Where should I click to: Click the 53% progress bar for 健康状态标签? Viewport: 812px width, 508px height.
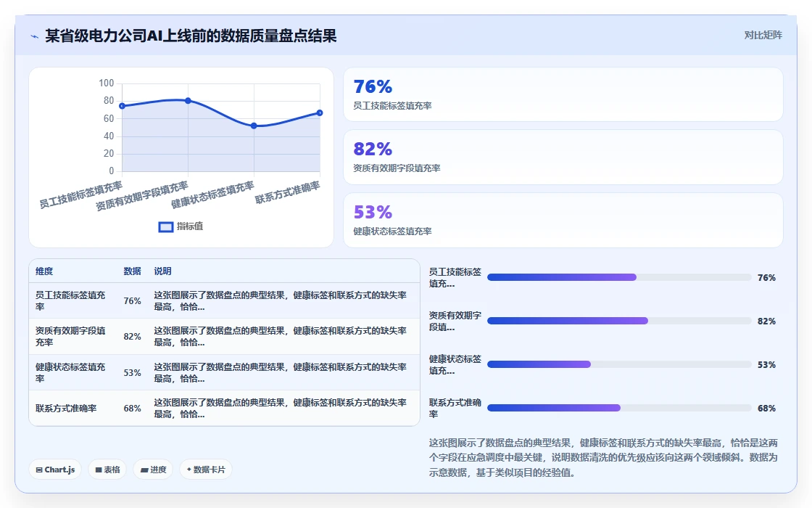click(x=619, y=364)
